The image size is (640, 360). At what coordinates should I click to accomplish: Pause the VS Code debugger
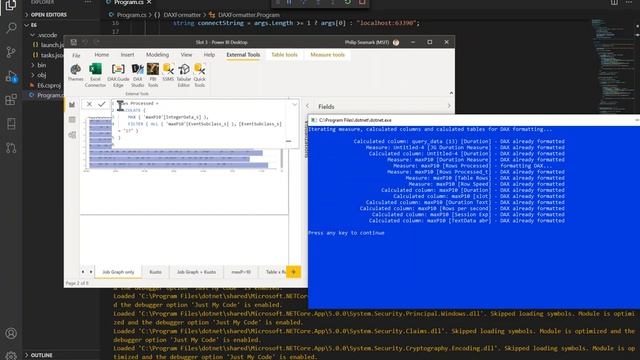(x=289, y=2)
